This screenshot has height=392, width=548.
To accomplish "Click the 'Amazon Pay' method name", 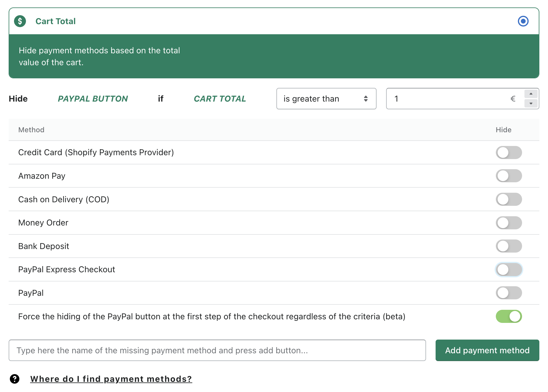I will click(x=42, y=176).
